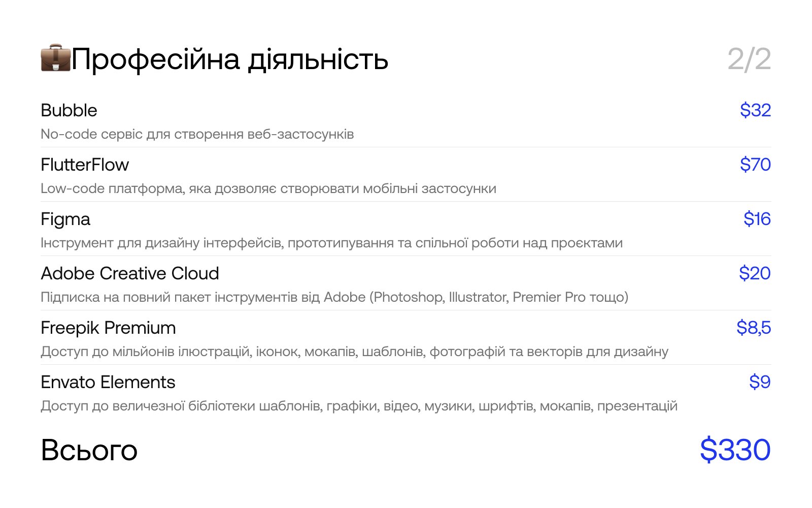Select the Envato Elements title

108,382
